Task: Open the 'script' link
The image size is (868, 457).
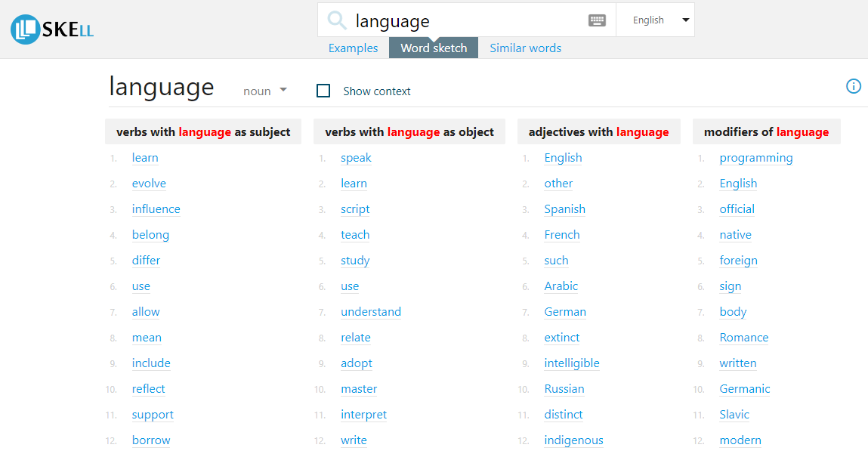Action: [355, 210]
